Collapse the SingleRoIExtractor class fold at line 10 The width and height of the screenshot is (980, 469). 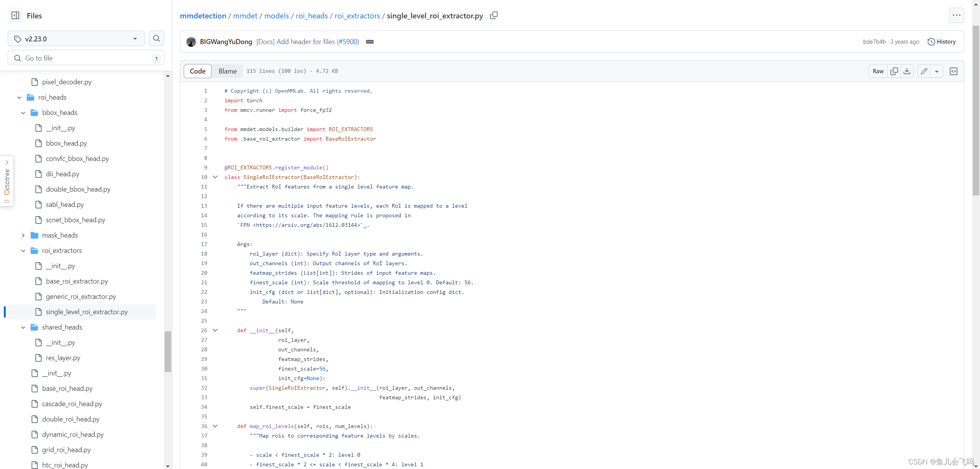point(215,177)
